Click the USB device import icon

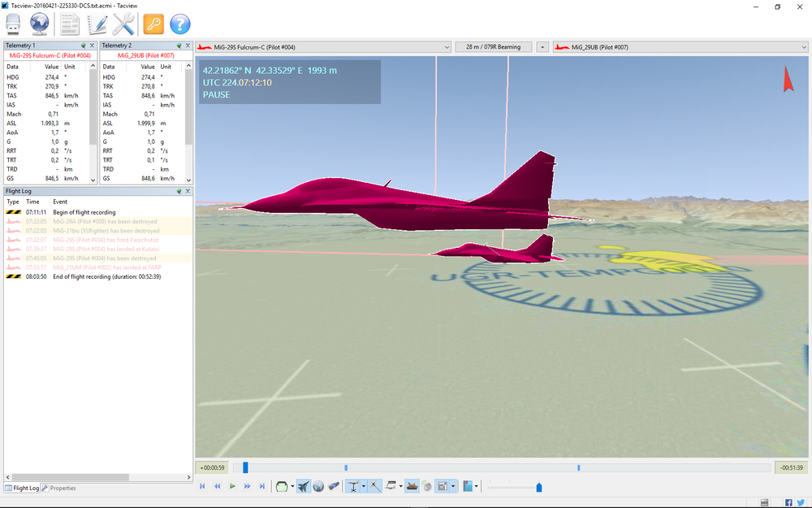12,24
